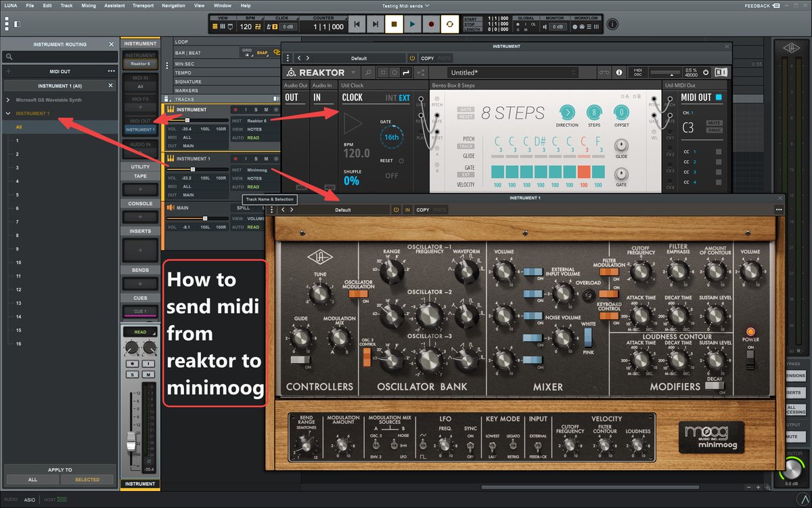Mute the INSTRUMENT track

(x=266, y=110)
